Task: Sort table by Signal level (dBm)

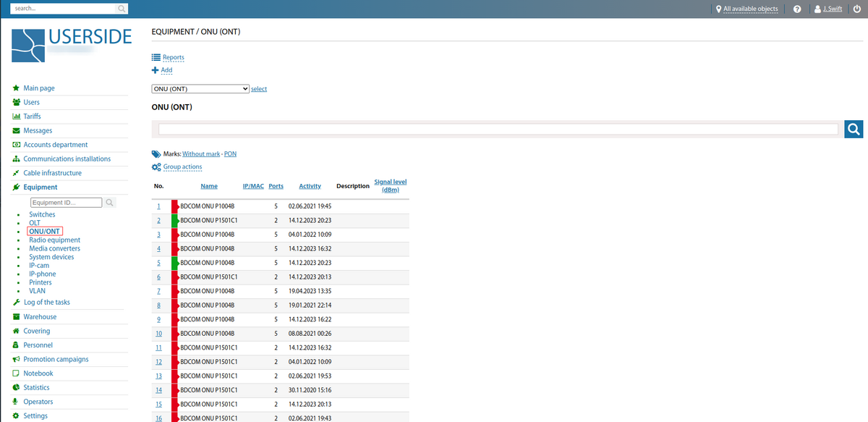Action: pyautogui.click(x=390, y=185)
